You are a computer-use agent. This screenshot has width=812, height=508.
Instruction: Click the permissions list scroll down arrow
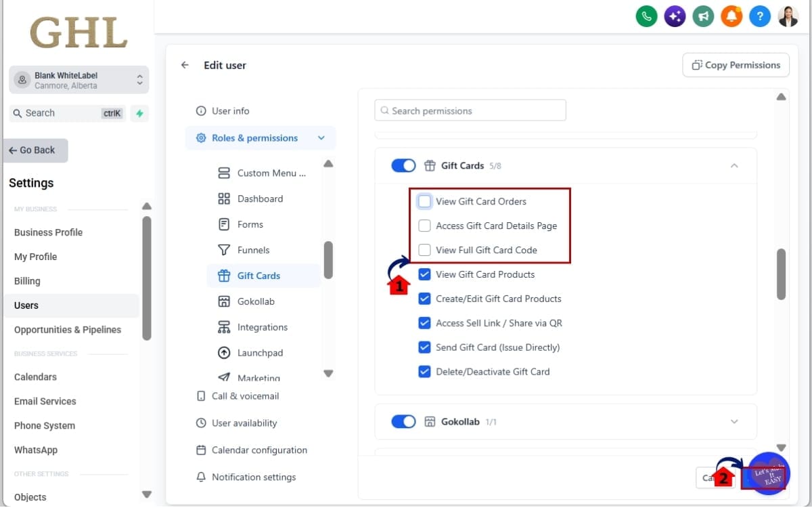328,373
